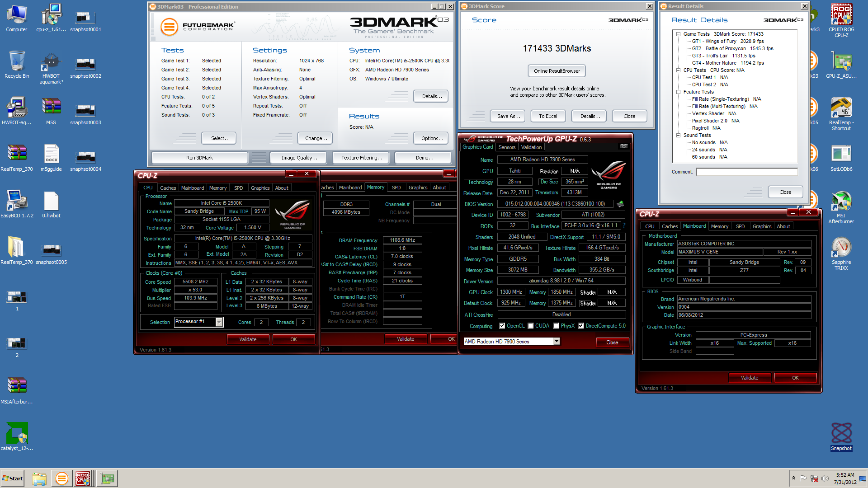Launch Sapphire TRIXX desktop shortcut

(x=841, y=253)
